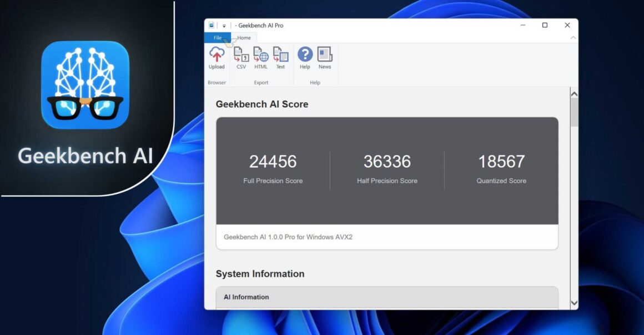This screenshot has height=335, width=644.
Task: Click the 36336 Half Precision Score
Action: [387, 162]
